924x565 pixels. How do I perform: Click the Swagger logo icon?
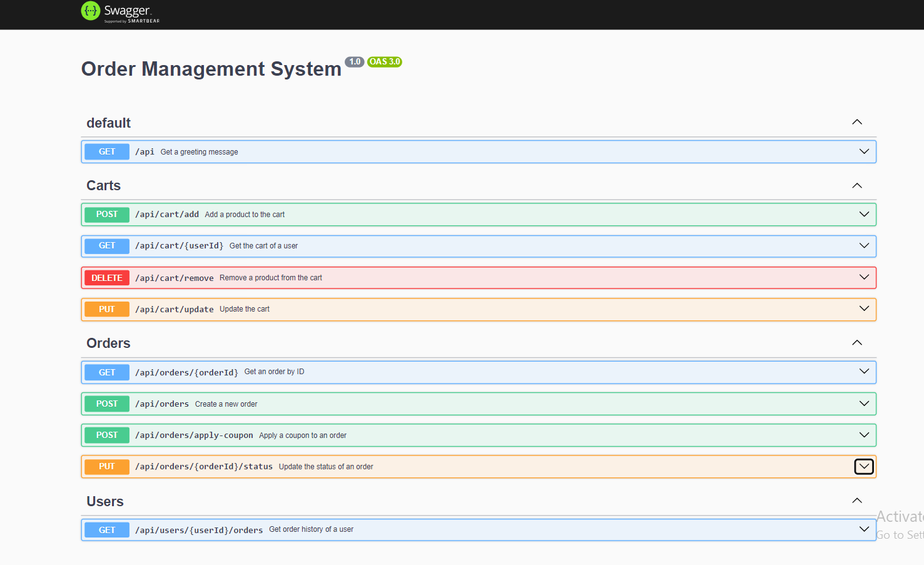(x=91, y=11)
